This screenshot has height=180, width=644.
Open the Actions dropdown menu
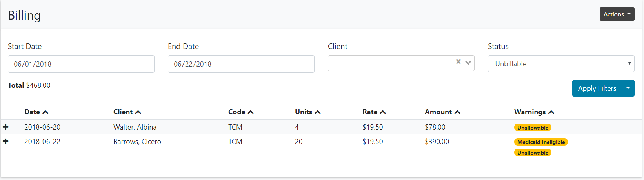617,14
